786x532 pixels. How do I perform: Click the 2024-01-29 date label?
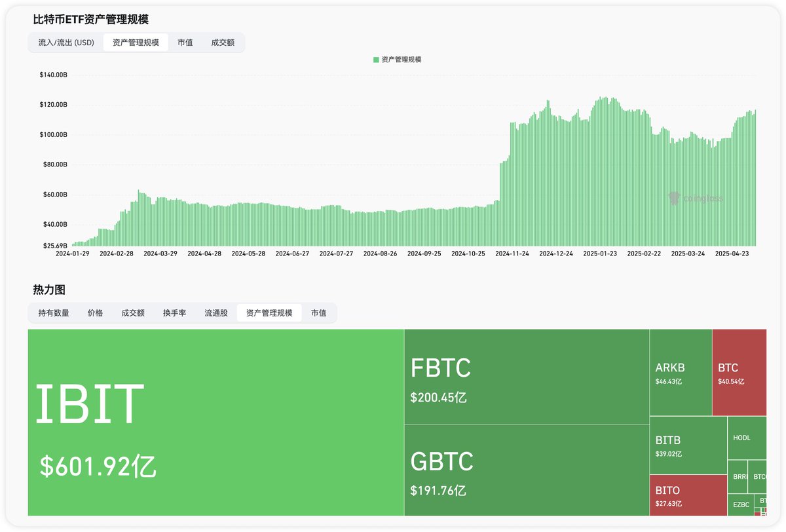(x=73, y=253)
